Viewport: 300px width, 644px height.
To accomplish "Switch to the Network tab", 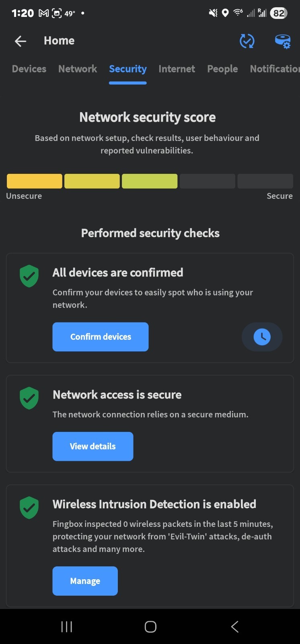I will (78, 69).
